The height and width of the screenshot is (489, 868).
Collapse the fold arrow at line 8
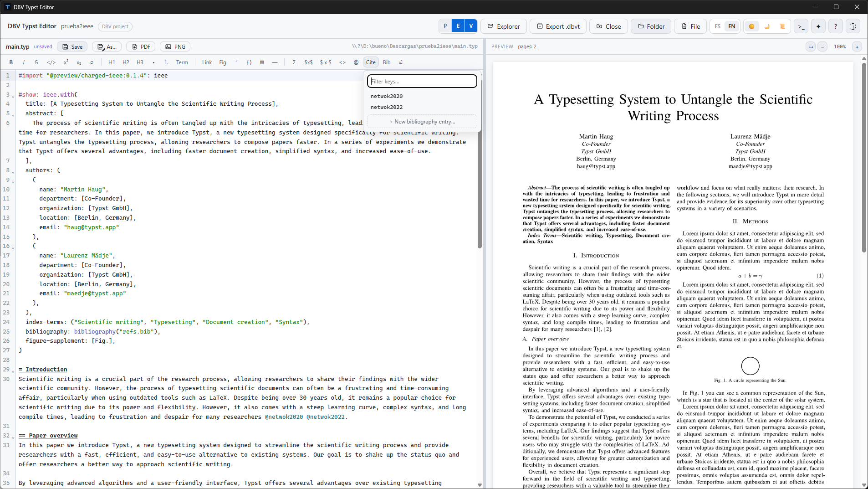13,172
